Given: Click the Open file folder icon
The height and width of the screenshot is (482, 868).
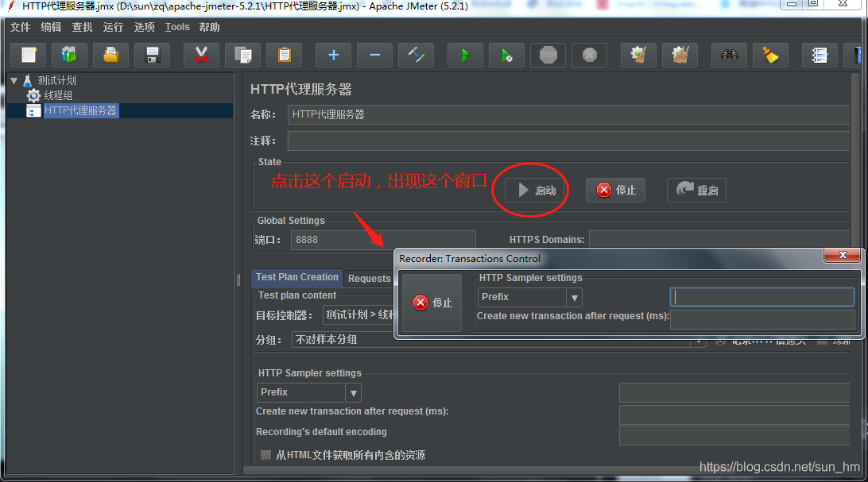Looking at the screenshot, I should pos(110,55).
